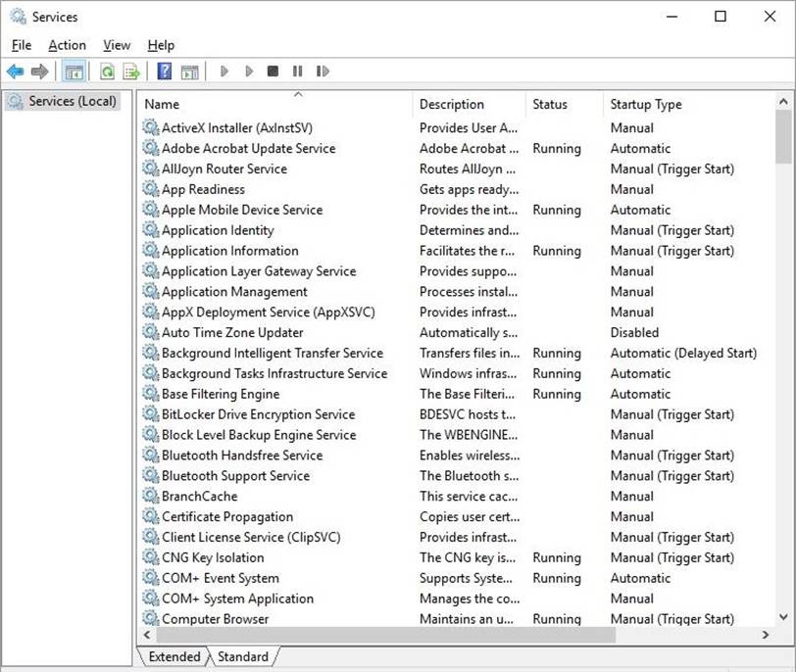Click the Refresh toolbar icon

pyautogui.click(x=106, y=72)
